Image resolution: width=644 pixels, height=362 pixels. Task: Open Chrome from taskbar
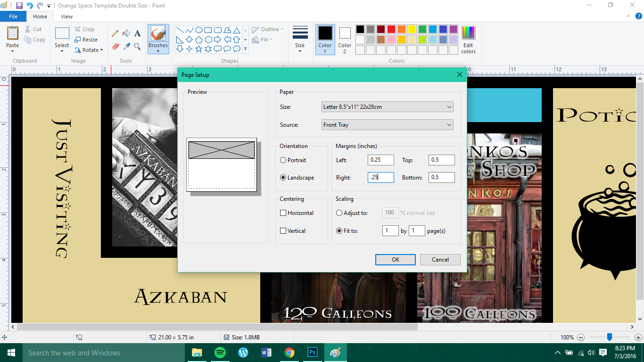(289, 353)
